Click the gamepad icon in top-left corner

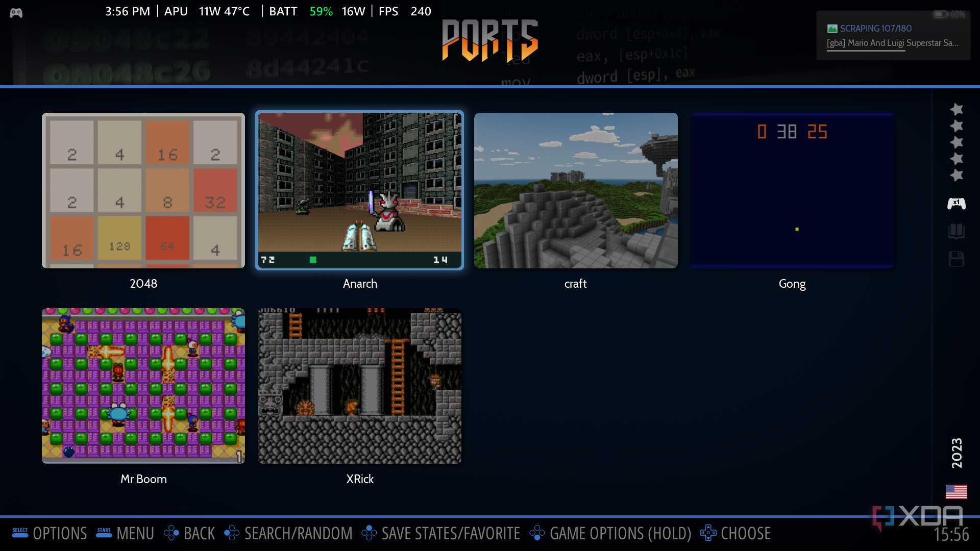[x=16, y=13]
